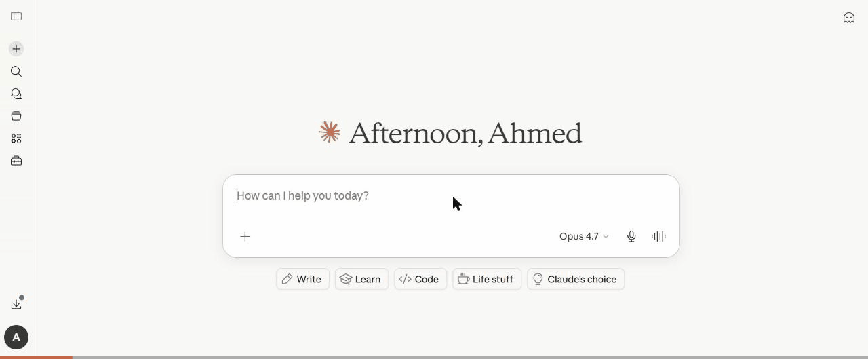
Task: Pick the Claude's choice chip
Action: click(x=576, y=279)
